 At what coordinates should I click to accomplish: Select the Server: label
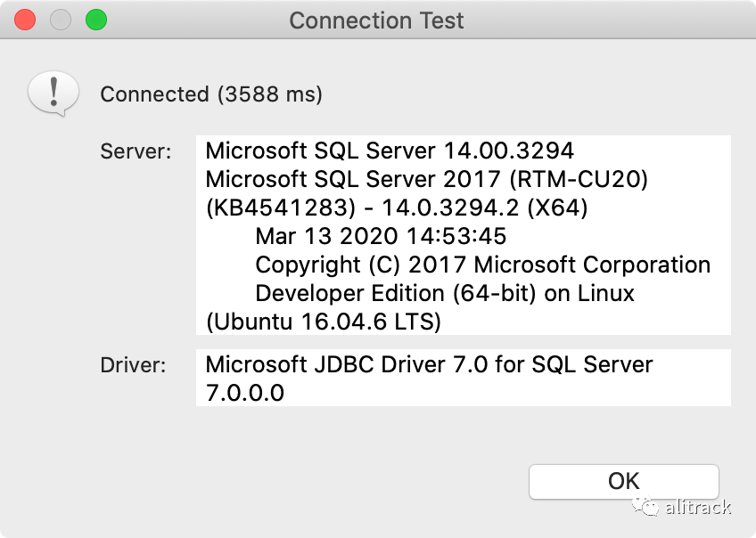(136, 151)
